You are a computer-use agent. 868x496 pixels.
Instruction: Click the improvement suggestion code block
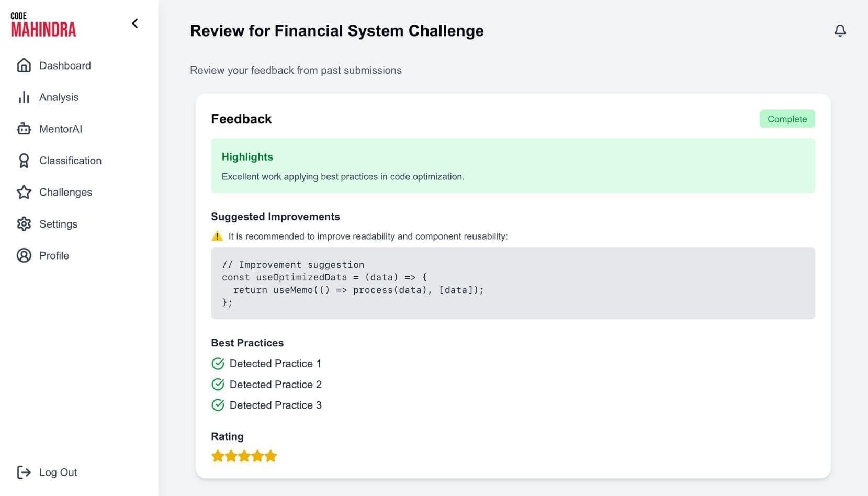pyautogui.click(x=513, y=283)
